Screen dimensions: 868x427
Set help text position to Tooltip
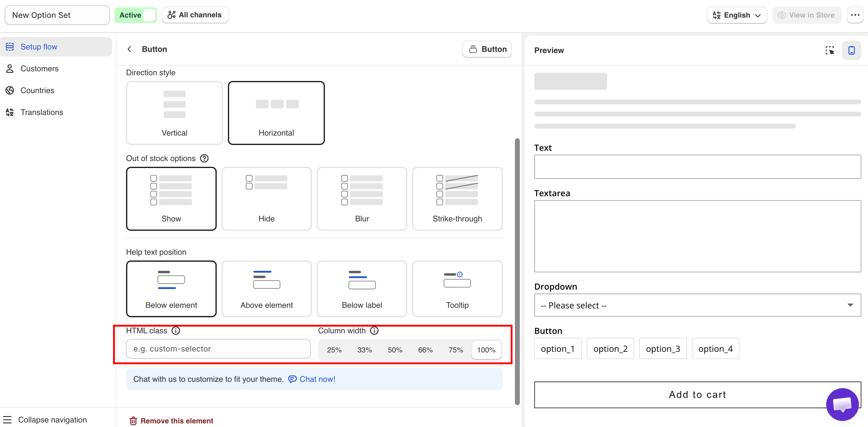[x=457, y=289]
